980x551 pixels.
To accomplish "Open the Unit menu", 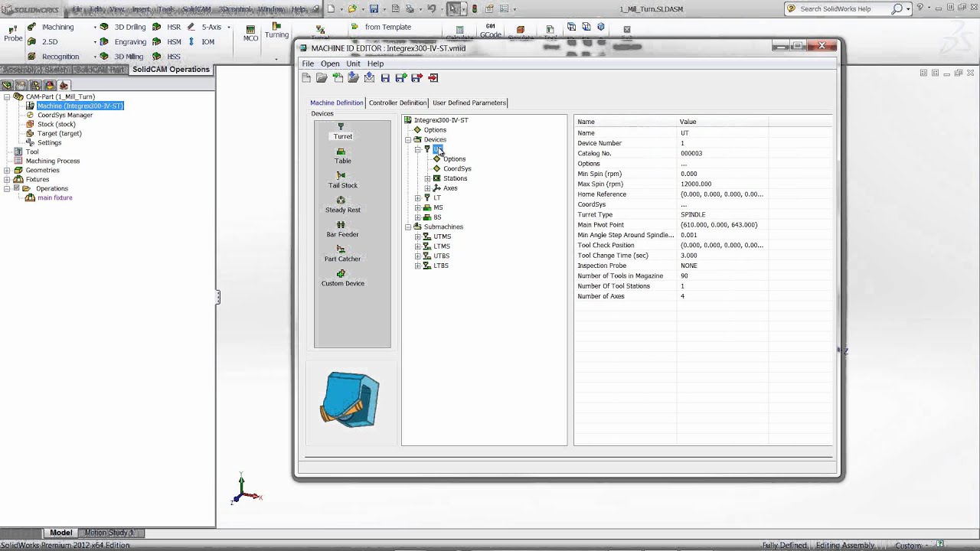I will point(353,64).
